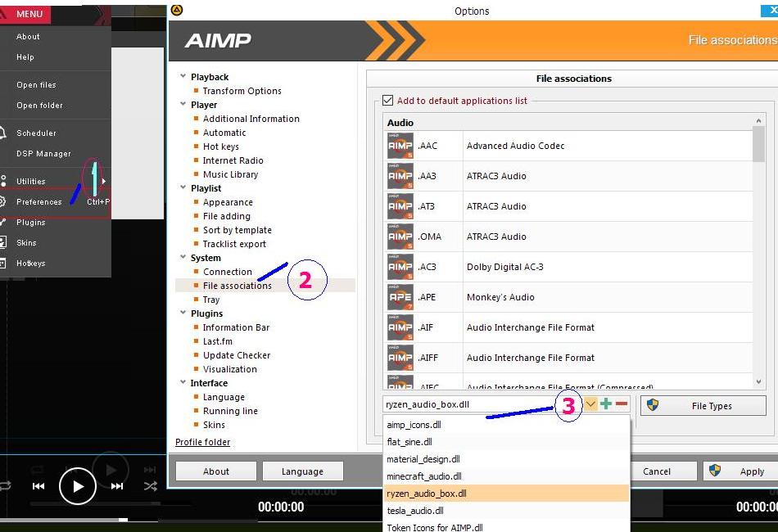The width and height of the screenshot is (778, 532).
Task: Click the .AA3 AIMP file icon
Action: click(x=400, y=176)
